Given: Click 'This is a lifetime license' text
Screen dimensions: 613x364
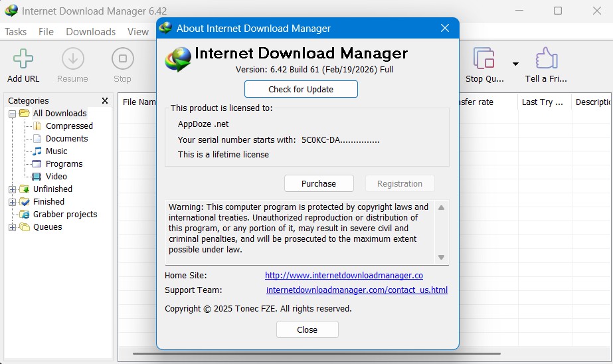Looking at the screenshot, I should click(223, 155).
